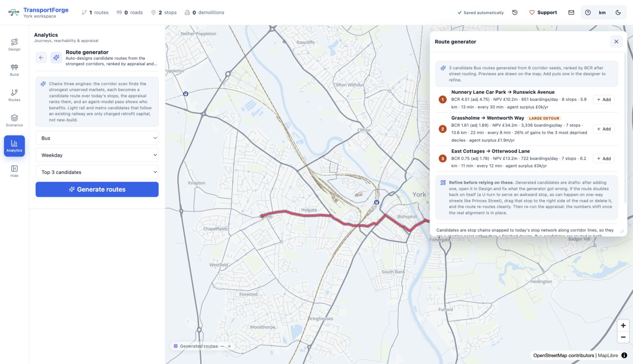This screenshot has height=364, width=633.
Task: Open the Design sidebar section
Action: point(14,44)
